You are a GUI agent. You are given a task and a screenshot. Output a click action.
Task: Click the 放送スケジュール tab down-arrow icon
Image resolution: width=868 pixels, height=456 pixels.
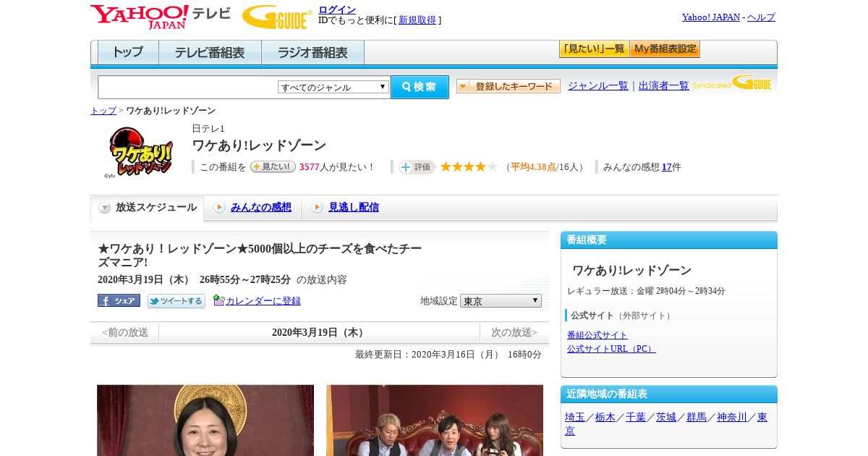pyautogui.click(x=105, y=208)
